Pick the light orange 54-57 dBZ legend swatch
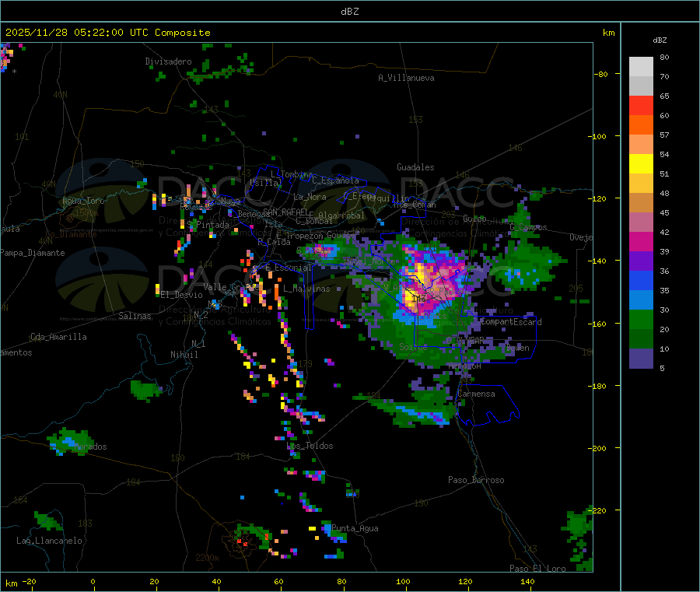 point(641,144)
